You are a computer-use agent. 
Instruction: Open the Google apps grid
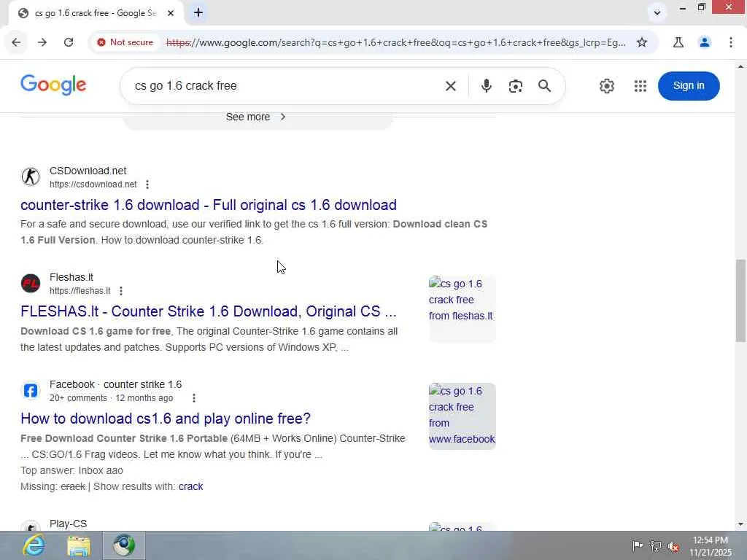click(x=640, y=86)
